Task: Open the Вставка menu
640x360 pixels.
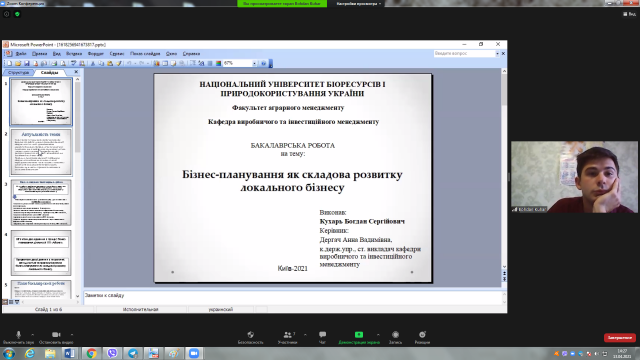Action: [x=74, y=53]
